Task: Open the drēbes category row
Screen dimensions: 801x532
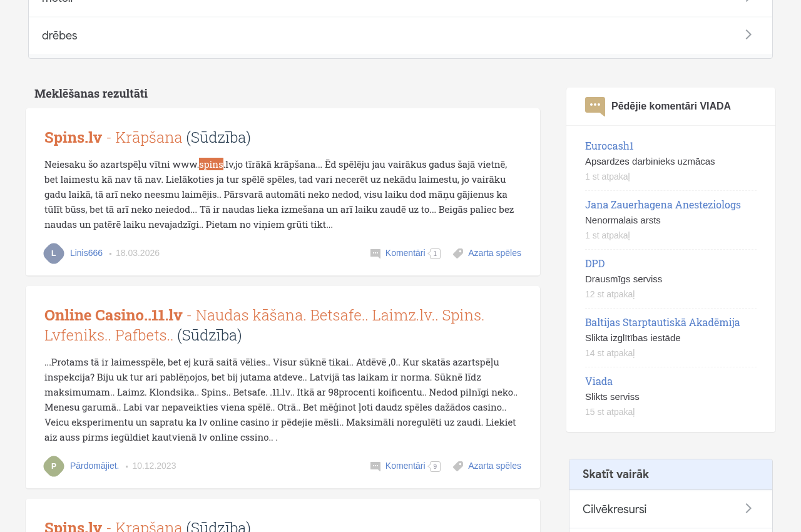Action: (x=400, y=36)
